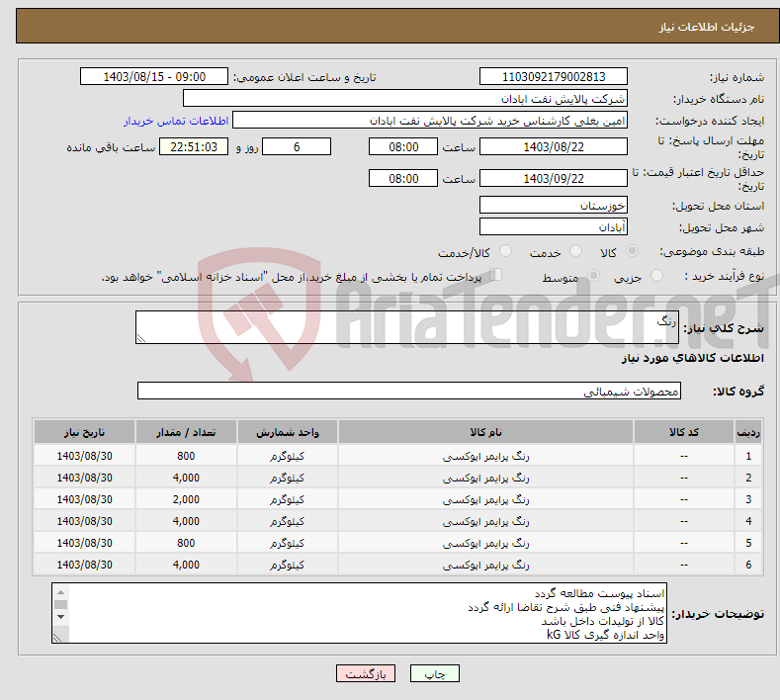Click the شرح کلی نیاز resize handle
The height and width of the screenshot is (700, 780).
141,338
